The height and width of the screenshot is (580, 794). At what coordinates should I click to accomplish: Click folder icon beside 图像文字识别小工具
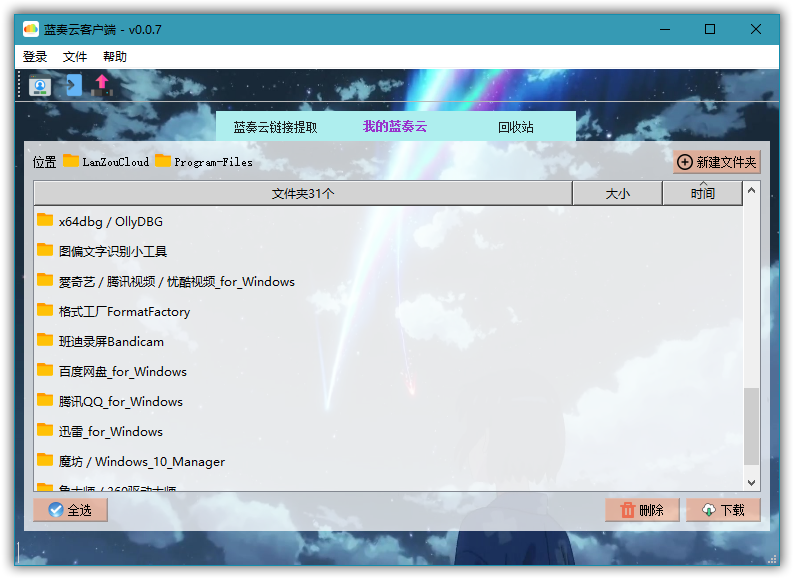(x=45, y=250)
